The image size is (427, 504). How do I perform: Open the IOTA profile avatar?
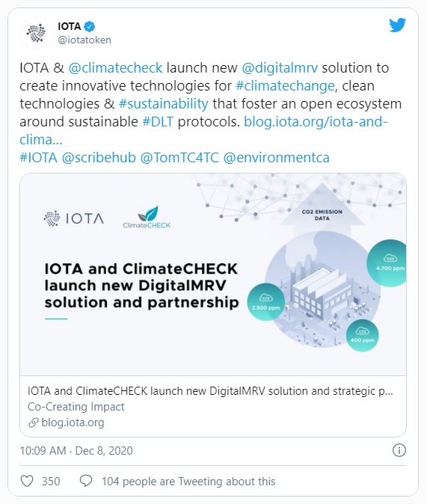[x=36, y=33]
